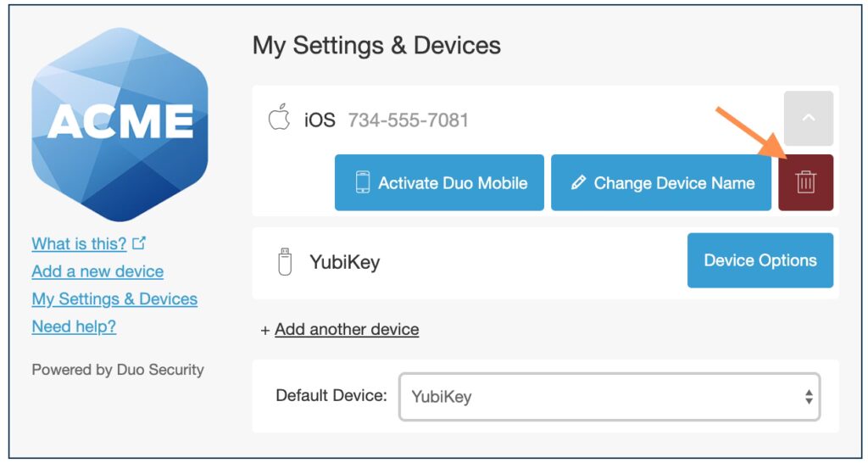
Task: Open Device Options for YubiKey
Action: [759, 260]
